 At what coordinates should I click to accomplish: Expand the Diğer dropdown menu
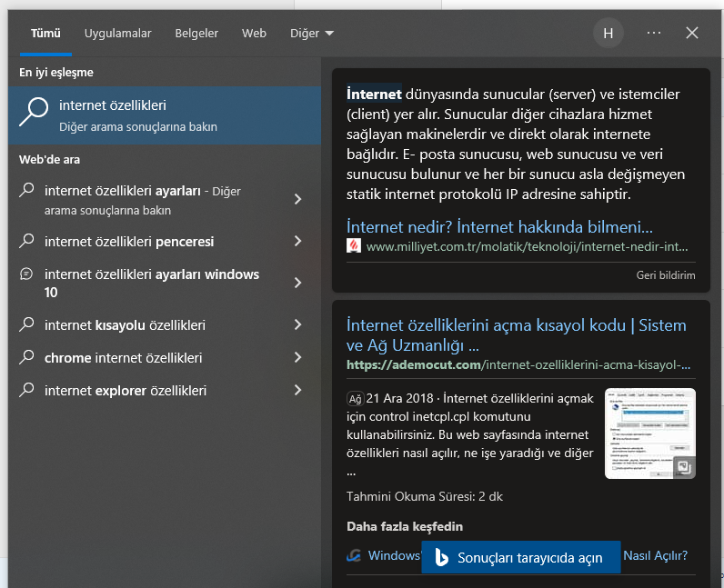click(312, 34)
